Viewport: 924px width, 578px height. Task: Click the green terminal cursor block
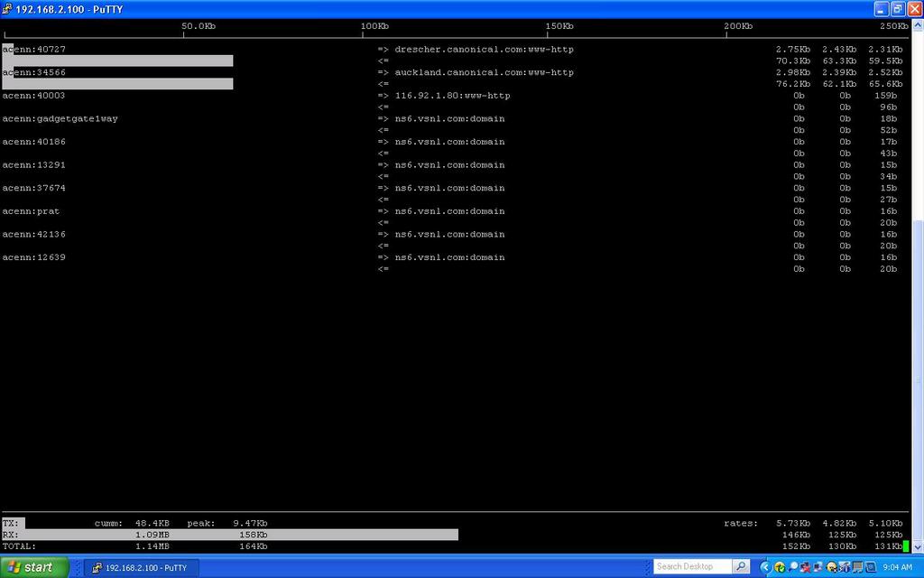click(x=905, y=546)
